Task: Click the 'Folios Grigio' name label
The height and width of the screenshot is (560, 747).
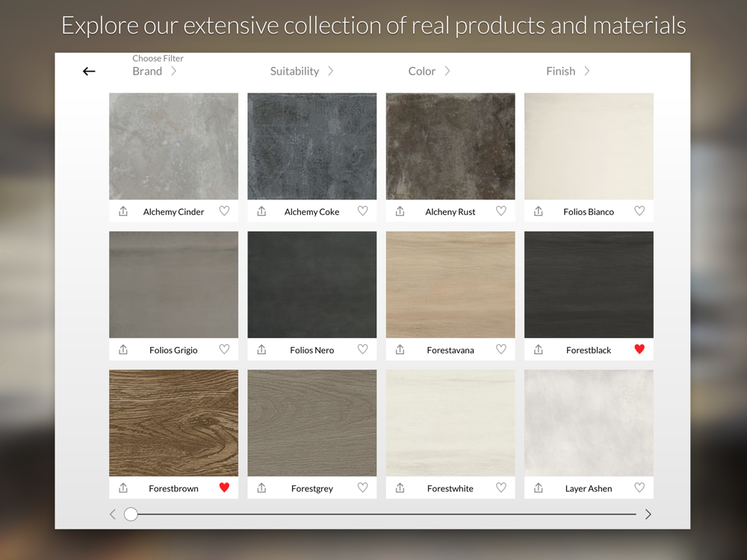Action: point(173,350)
